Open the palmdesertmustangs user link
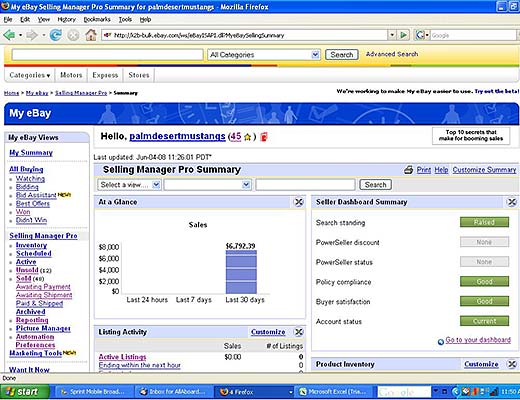Image resolution: width=520 pixels, height=400 pixels. click(x=177, y=136)
